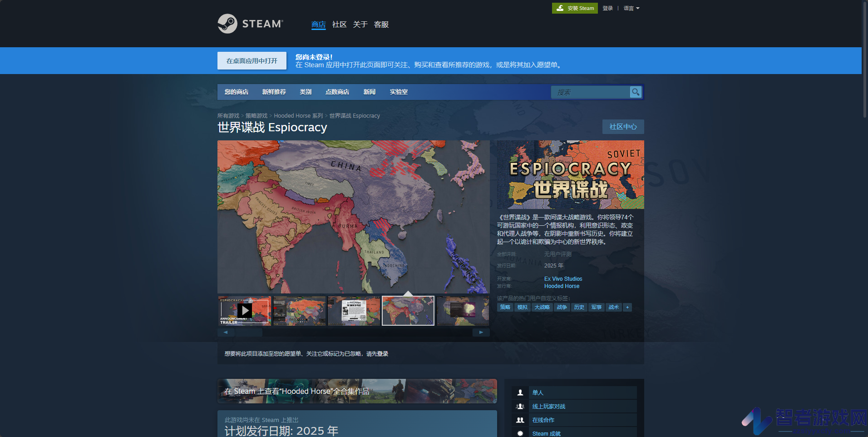Click the 您尚未登录! notice text

(x=314, y=57)
